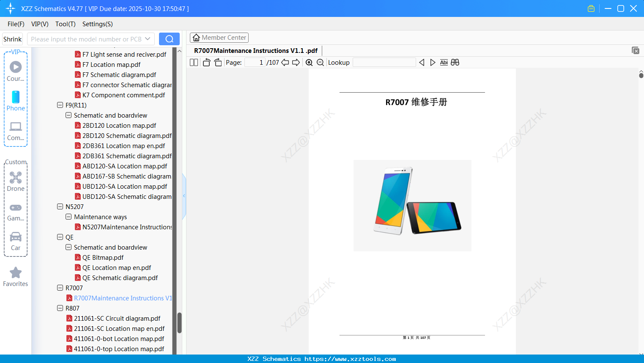The height and width of the screenshot is (363, 644).
Task: Open the Car schematics category
Action: [x=16, y=239]
